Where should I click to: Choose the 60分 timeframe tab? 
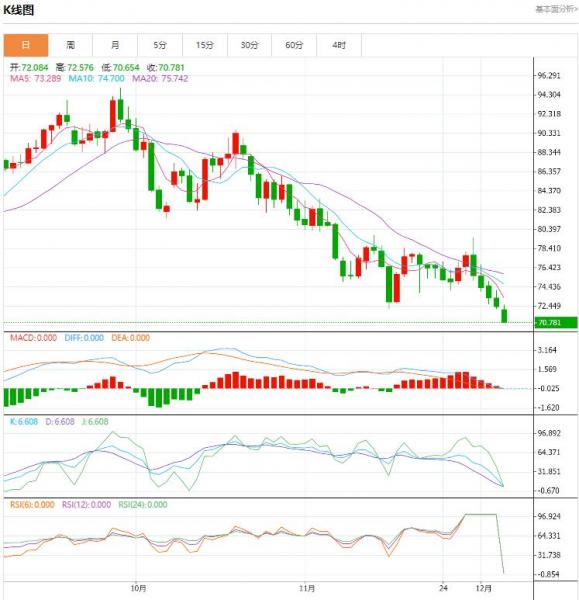pyautogui.click(x=294, y=45)
